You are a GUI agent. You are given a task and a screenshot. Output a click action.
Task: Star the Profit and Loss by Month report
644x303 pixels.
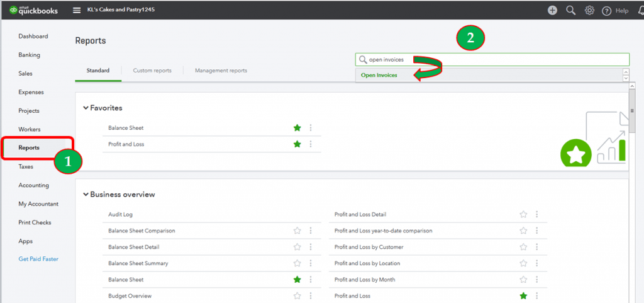(523, 280)
